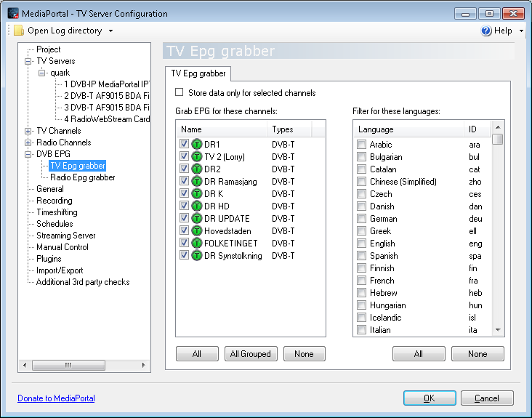This screenshot has width=532, height=418.
Task: Click the green T icon beside DR Synstolkning
Action: 196,255
